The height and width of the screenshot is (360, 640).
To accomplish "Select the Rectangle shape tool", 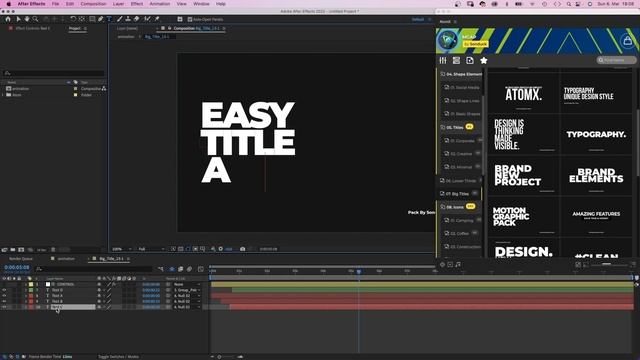I will [92, 19].
